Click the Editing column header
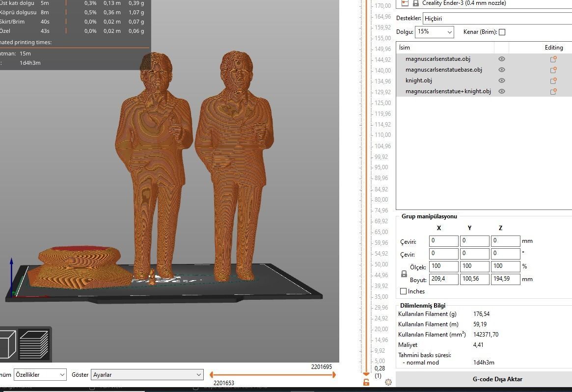Image resolution: width=572 pixels, height=392 pixels. (x=554, y=48)
